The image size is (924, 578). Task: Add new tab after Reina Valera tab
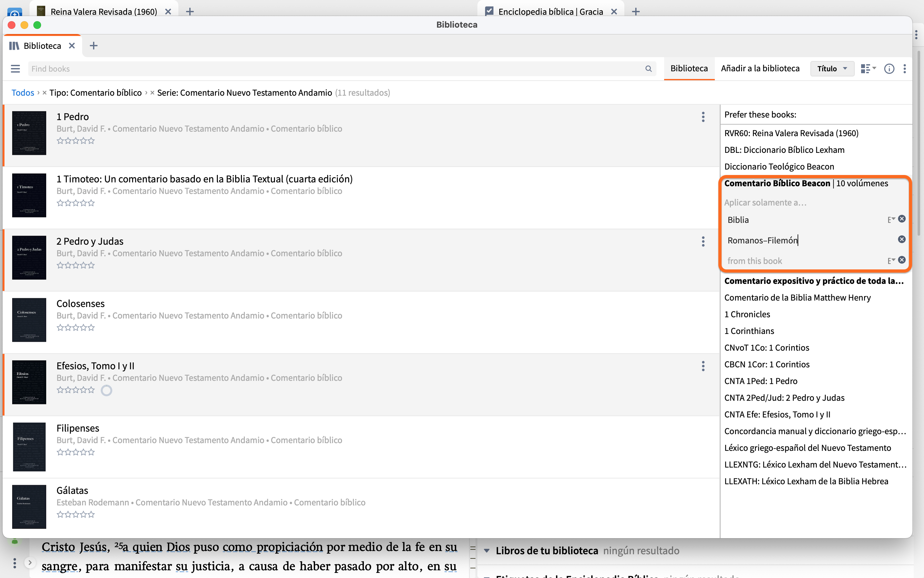tap(190, 12)
